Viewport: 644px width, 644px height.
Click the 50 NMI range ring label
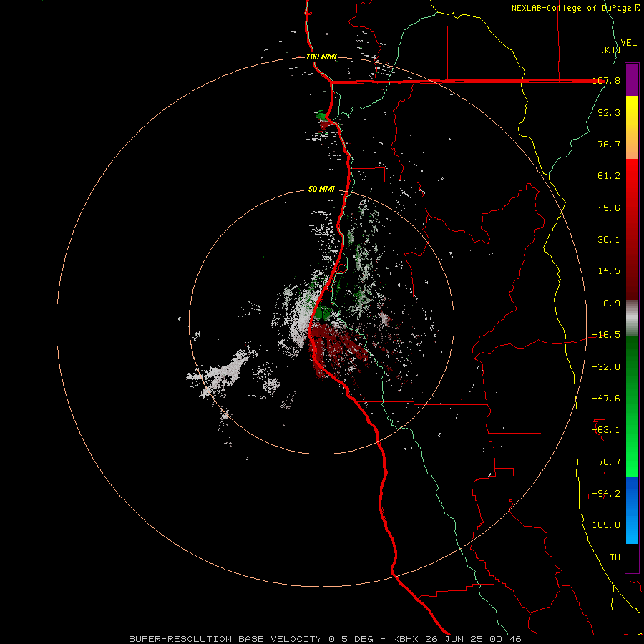[x=321, y=190]
